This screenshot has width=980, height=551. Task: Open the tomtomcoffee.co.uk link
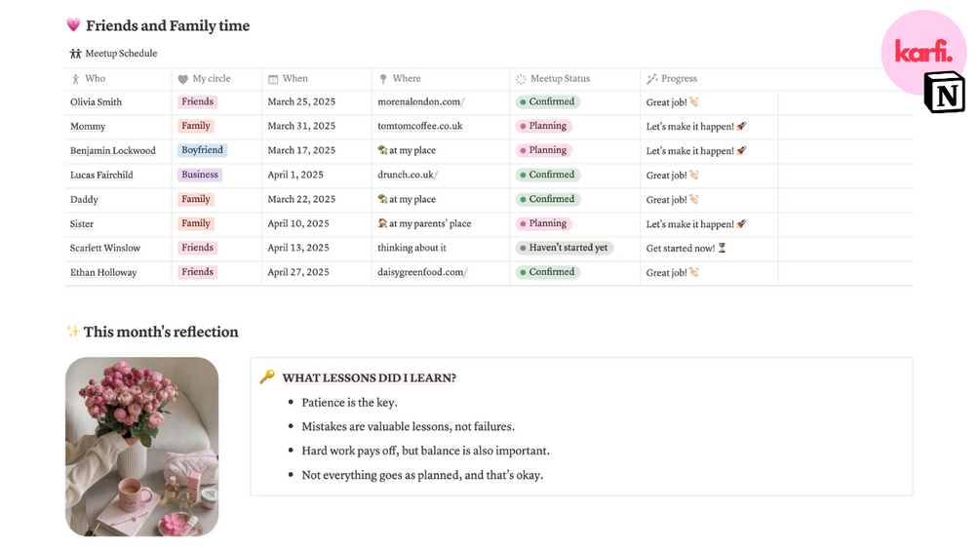pyautogui.click(x=420, y=127)
